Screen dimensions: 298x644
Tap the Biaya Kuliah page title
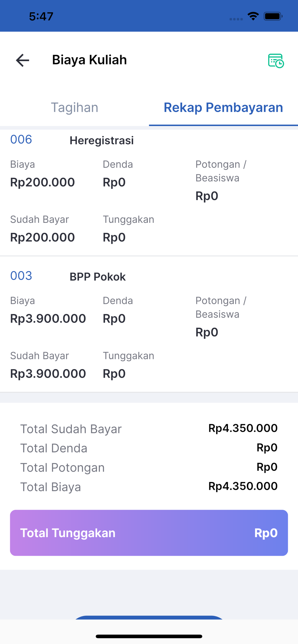tap(89, 60)
